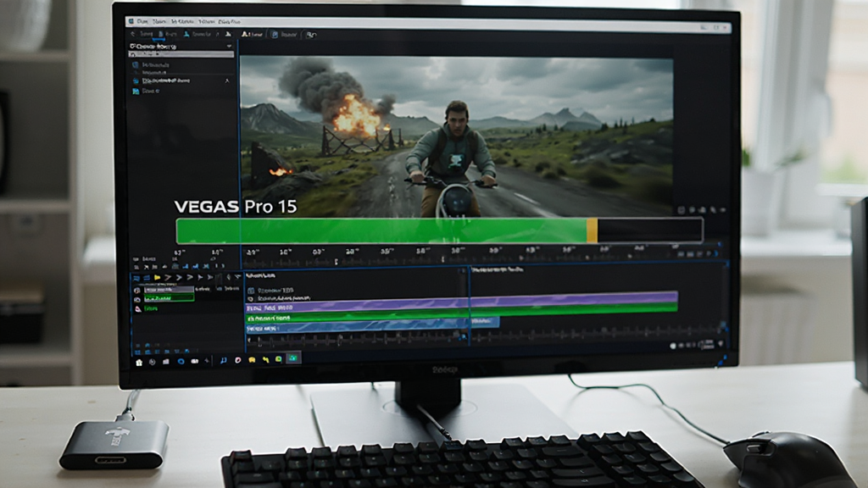Click the motorcycle video preview image
The width and height of the screenshot is (868, 488).
457,136
